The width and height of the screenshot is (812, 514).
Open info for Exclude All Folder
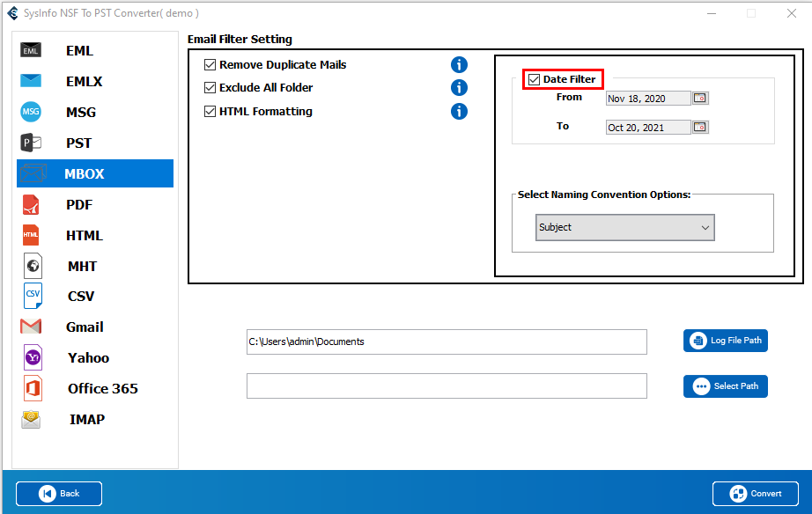tap(459, 87)
